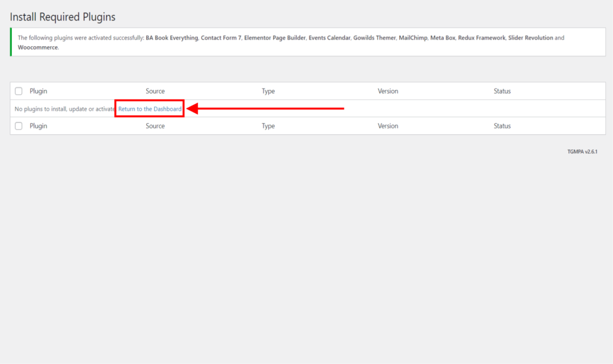Click the Type column header in the top row

point(268,91)
